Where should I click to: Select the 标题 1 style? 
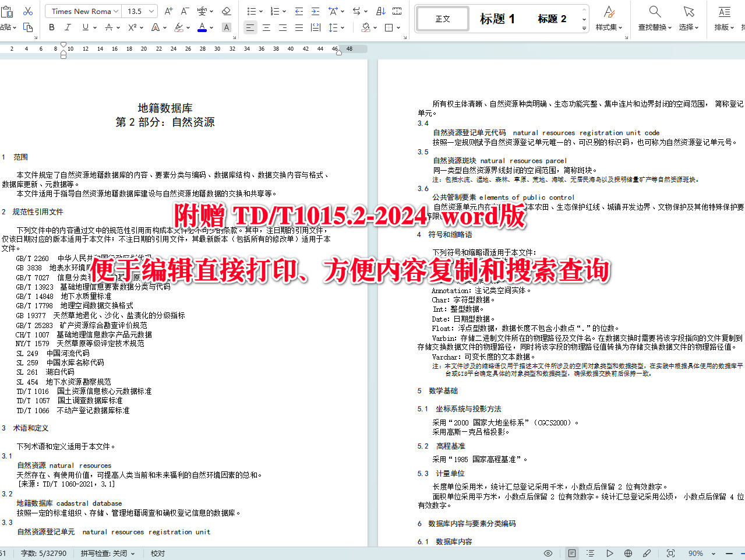tap(497, 18)
